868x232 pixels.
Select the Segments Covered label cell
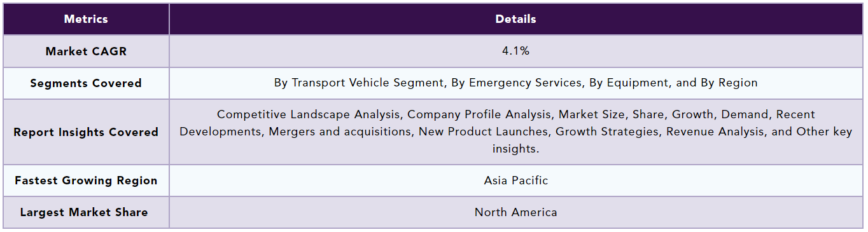click(86, 83)
